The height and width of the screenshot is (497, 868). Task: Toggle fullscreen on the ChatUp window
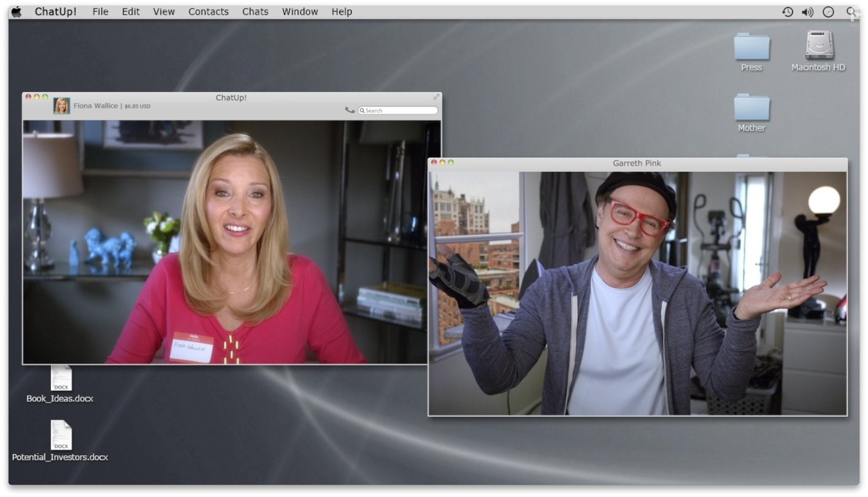(x=436, y=96)
